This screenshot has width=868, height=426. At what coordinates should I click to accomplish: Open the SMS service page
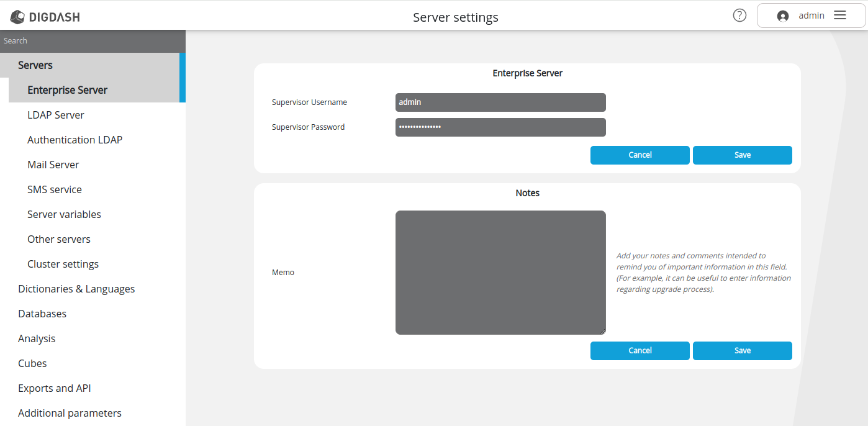coord(55,189)
